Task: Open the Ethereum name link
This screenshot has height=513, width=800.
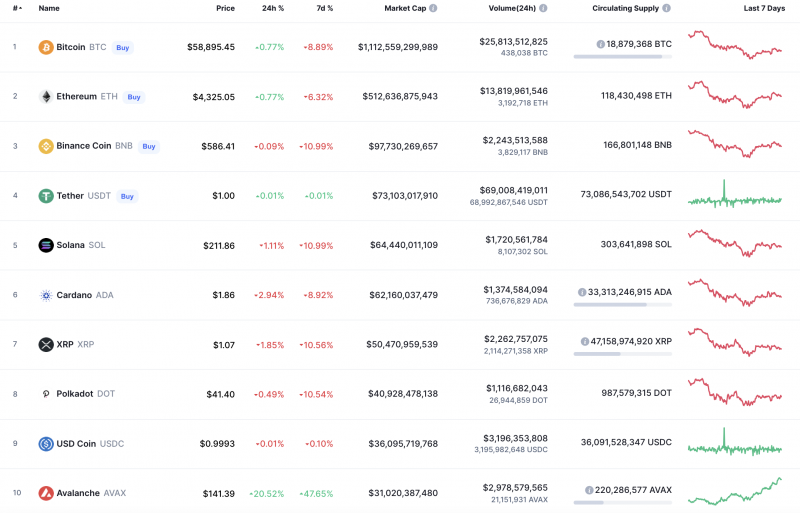Action: point(77,96)
